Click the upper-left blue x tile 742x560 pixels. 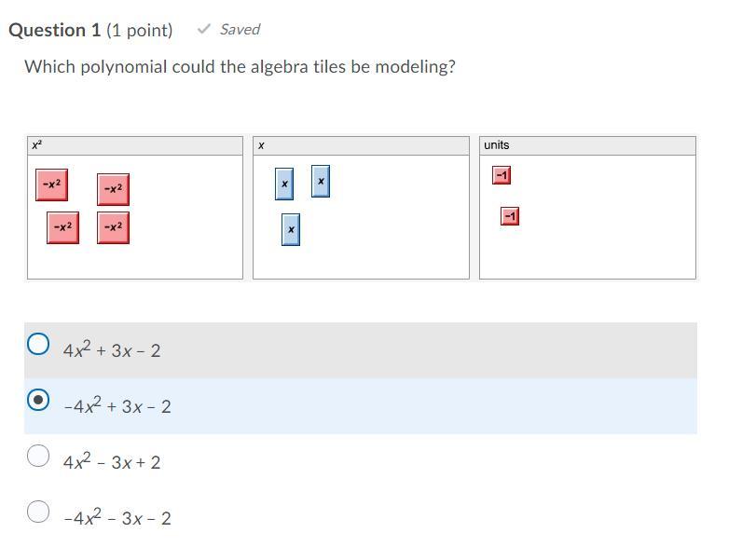coord(284,184)
